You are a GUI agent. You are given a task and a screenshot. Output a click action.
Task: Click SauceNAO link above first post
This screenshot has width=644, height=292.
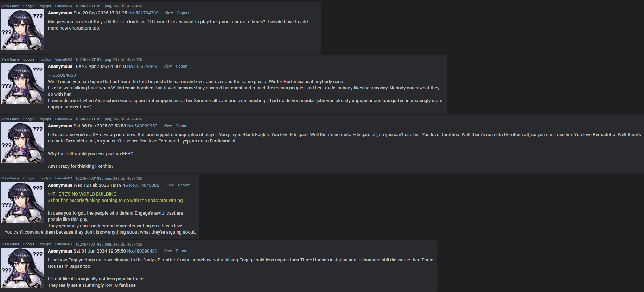(64, 6)
